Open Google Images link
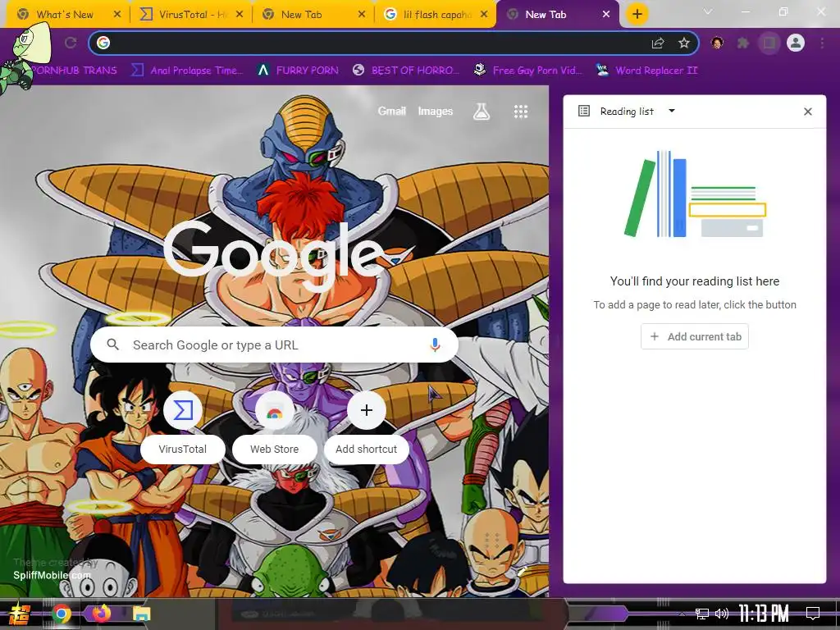 coord(435,111)
